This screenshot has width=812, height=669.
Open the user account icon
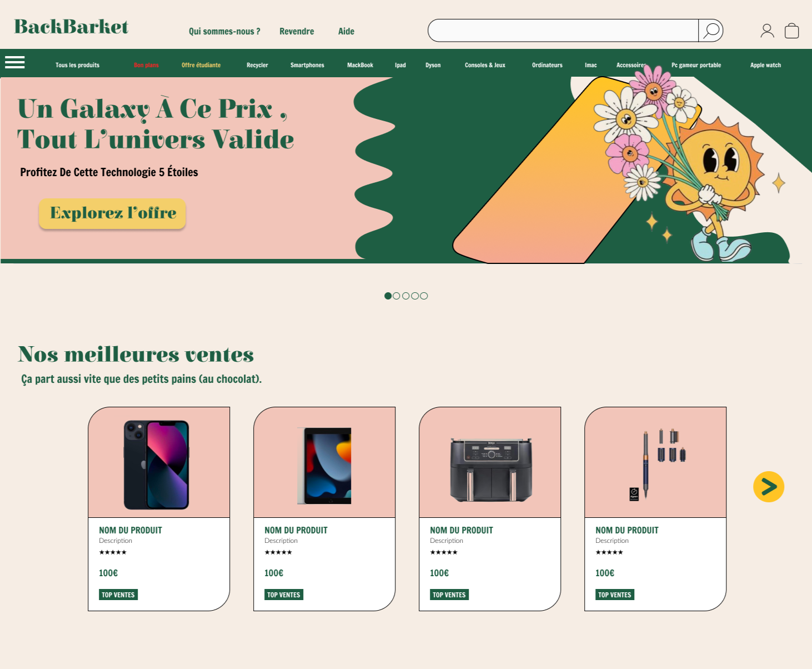pos(767,31)
